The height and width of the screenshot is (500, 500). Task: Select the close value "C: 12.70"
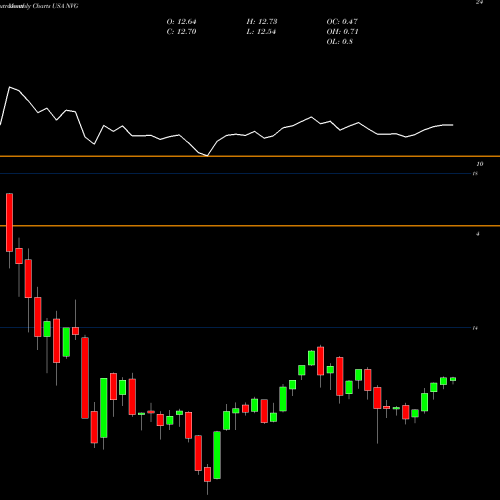point(181,32)
